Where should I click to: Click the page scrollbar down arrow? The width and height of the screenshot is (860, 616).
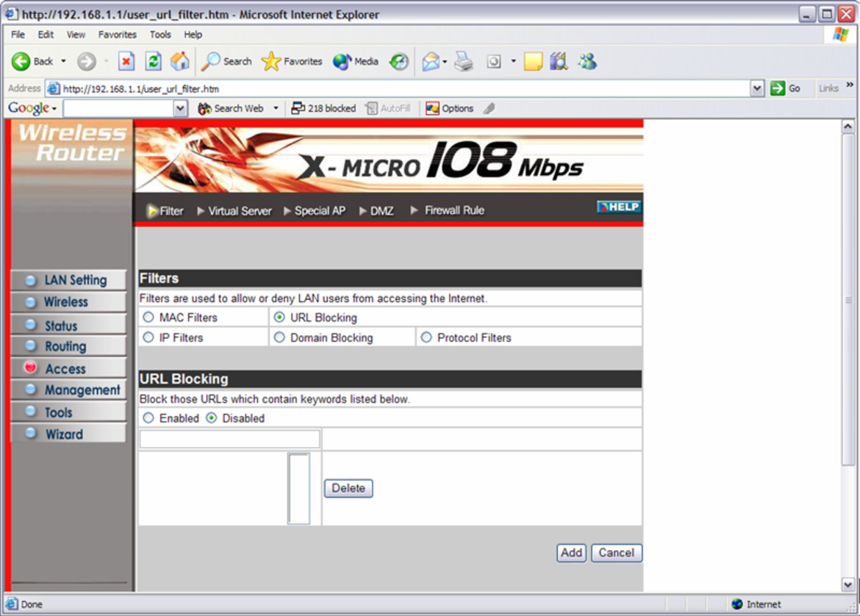tap(848, 584)
